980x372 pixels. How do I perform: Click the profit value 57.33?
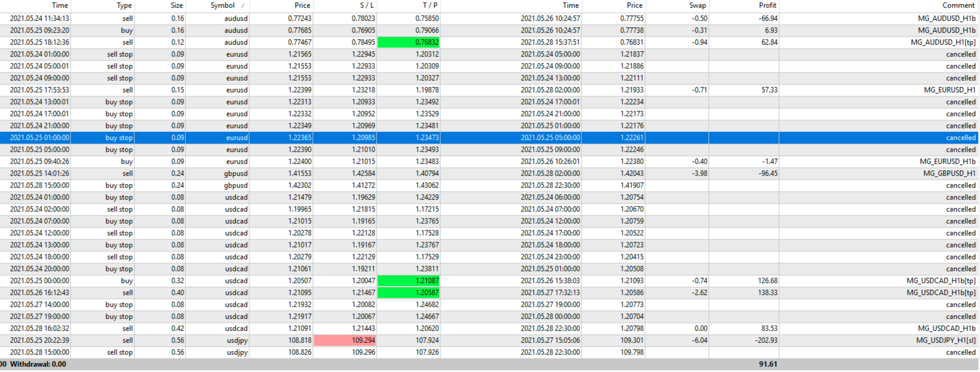(x=769, y=90)
